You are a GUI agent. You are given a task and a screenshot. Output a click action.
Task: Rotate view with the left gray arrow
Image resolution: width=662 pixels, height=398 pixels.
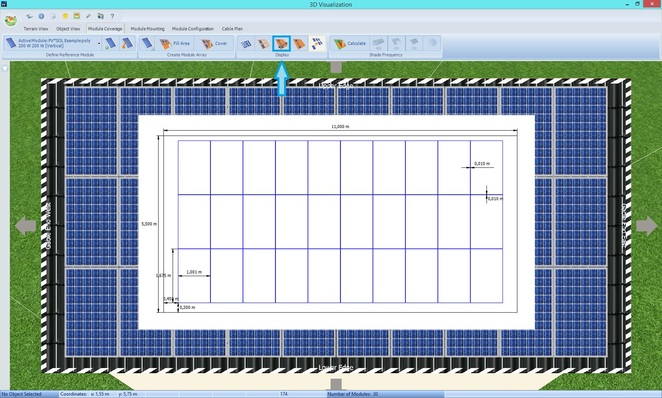[26, 226]
